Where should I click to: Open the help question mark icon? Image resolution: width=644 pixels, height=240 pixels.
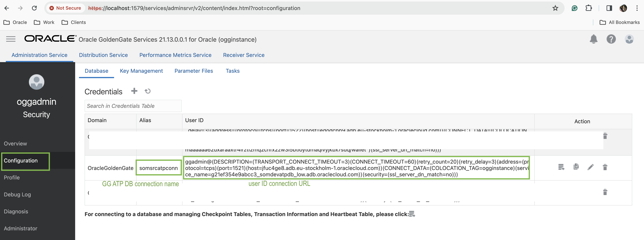coord(611,39)
